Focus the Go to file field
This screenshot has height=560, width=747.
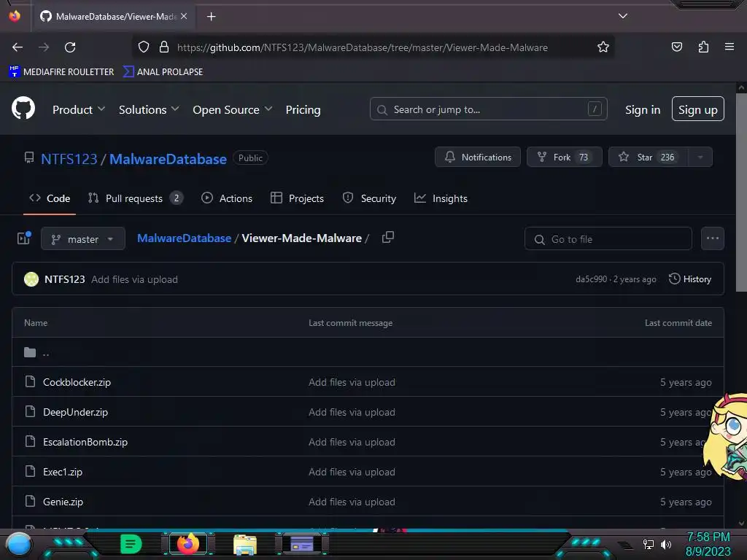coord(608,238)
